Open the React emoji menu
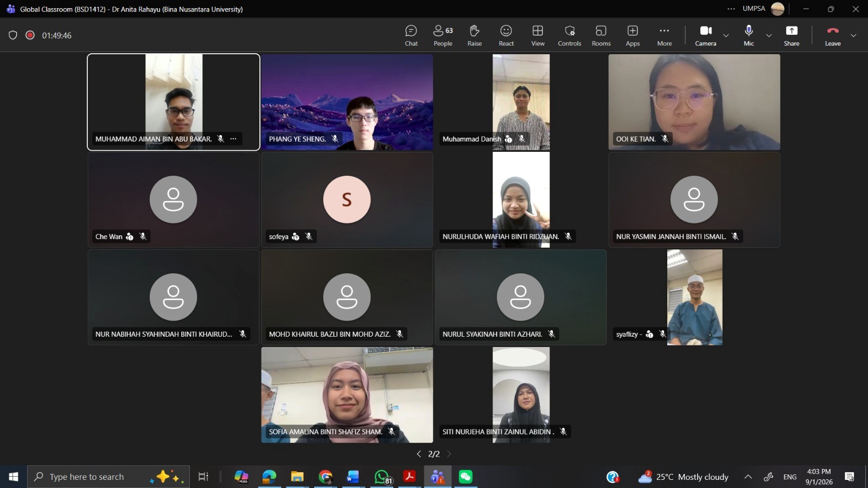This screenshot has width=868, height=488. [x=506, y=35]
